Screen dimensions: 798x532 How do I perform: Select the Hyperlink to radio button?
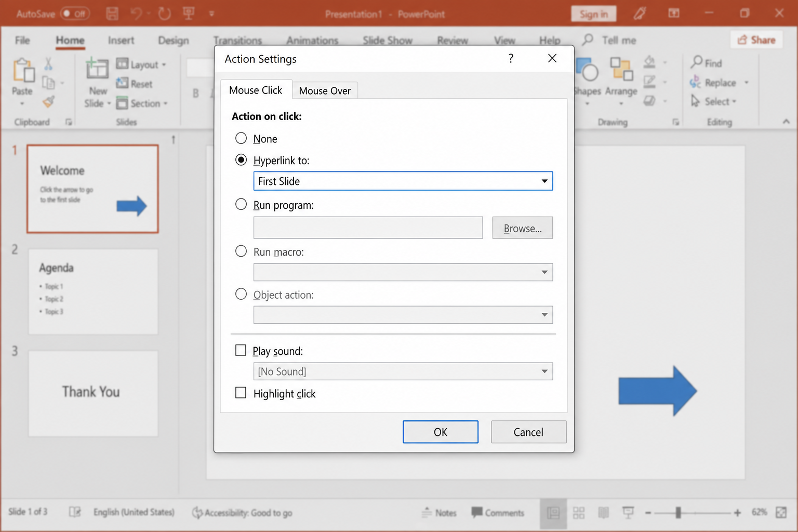241,159
